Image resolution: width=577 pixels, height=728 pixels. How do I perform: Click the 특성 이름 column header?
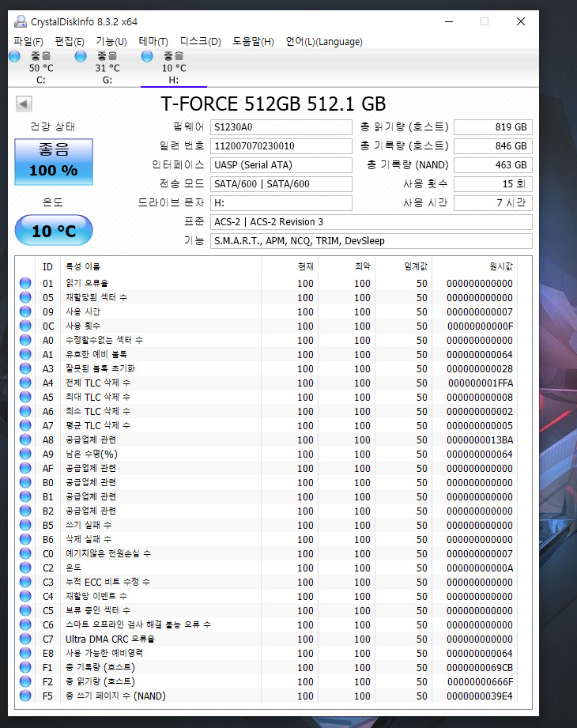tap(160, 266)
